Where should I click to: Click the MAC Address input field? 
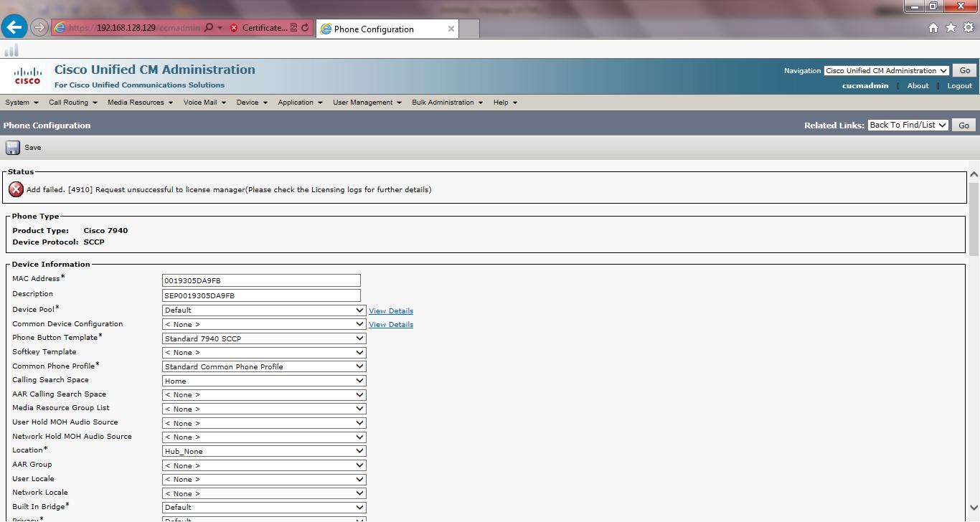pyautogui.click(x=261, y=280)
